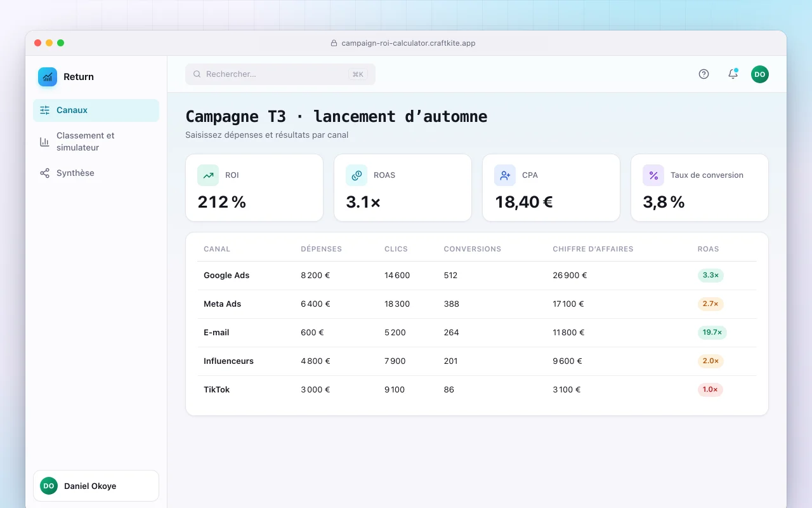Click the 86 conversions value for TikTok
The width and height of the screenshot is (812, 508).
coord(449,390)
